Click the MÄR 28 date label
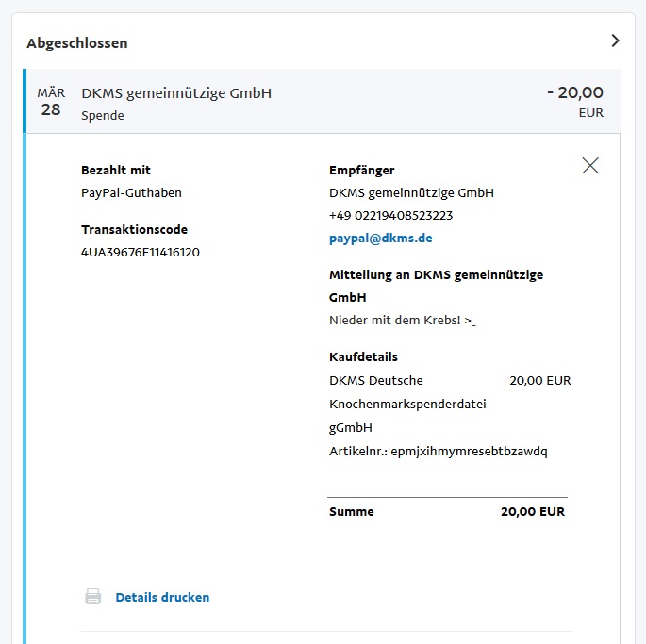The width and height of the screenshot is (646, 644). pyautogui.click(x=51, y=102)
